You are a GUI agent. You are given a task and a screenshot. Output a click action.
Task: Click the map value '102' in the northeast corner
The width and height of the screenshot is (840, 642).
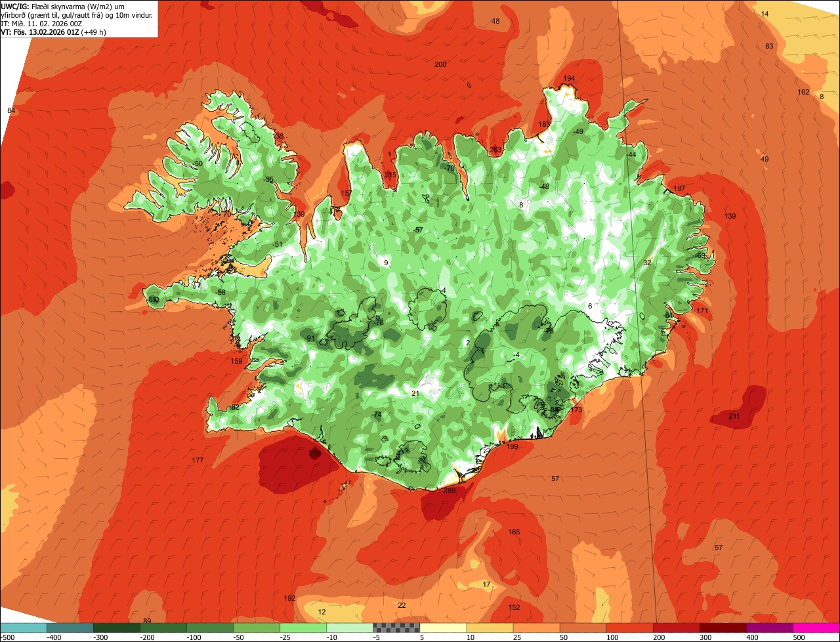[803, 92]
